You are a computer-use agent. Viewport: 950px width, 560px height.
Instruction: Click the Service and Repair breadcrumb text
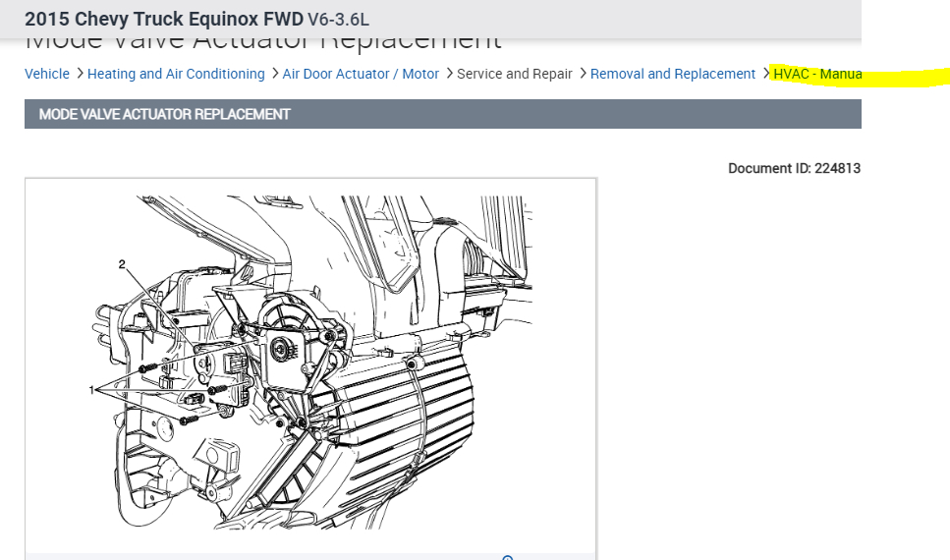(x=515, y=74)
